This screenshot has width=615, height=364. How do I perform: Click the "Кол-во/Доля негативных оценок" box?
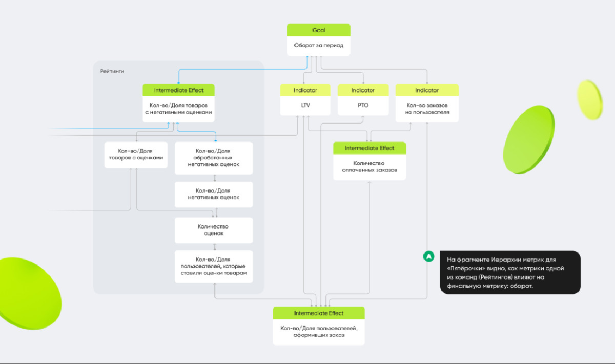click(214, 194)
